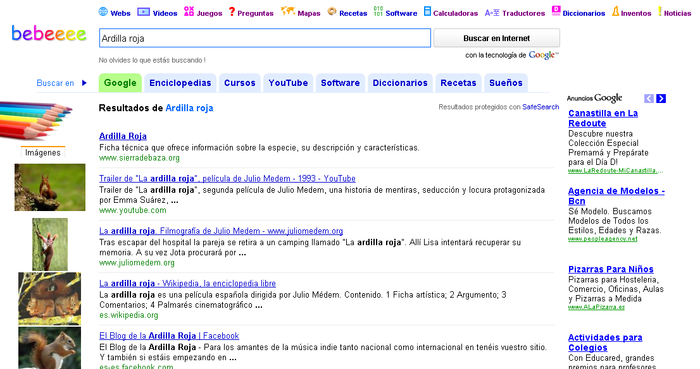Open the Agencia de Modelos - Bcn ad
Image resolution: width=700 pixels, height=369 pixels.
[616, 196]
